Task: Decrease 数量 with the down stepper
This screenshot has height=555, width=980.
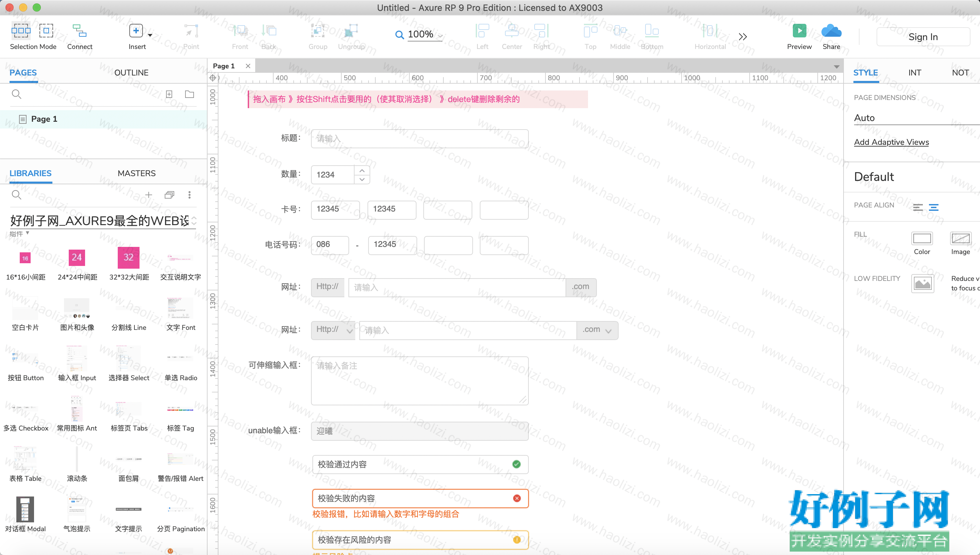Action: [x=362, y=179]
